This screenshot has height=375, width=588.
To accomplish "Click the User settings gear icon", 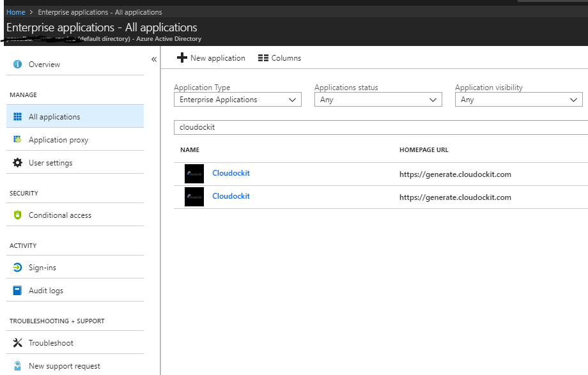I will pyautogui.click(x=17, y=163).
